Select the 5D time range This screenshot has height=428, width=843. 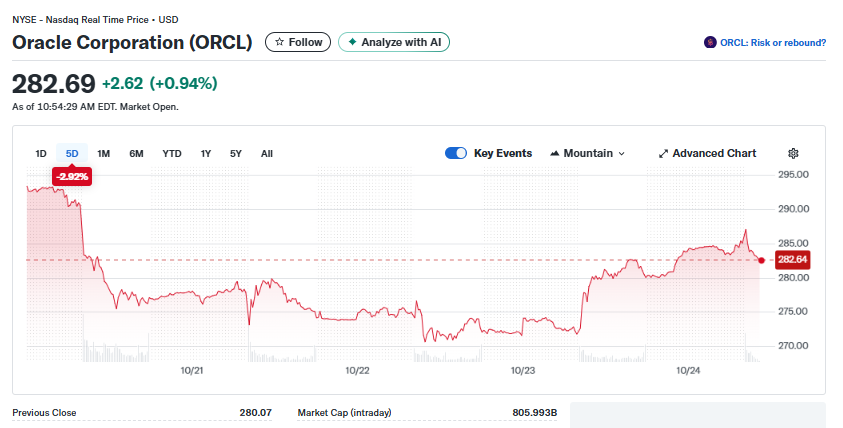pyautogui.click(x=72, y=154)
